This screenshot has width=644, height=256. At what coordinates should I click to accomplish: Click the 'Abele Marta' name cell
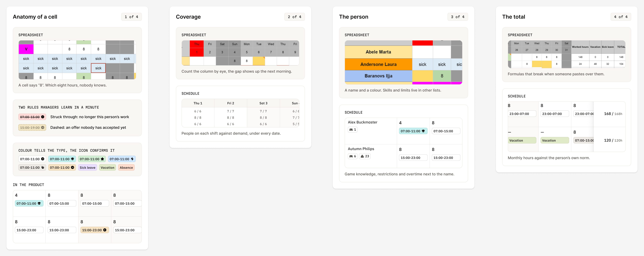[x=378, y=52]
